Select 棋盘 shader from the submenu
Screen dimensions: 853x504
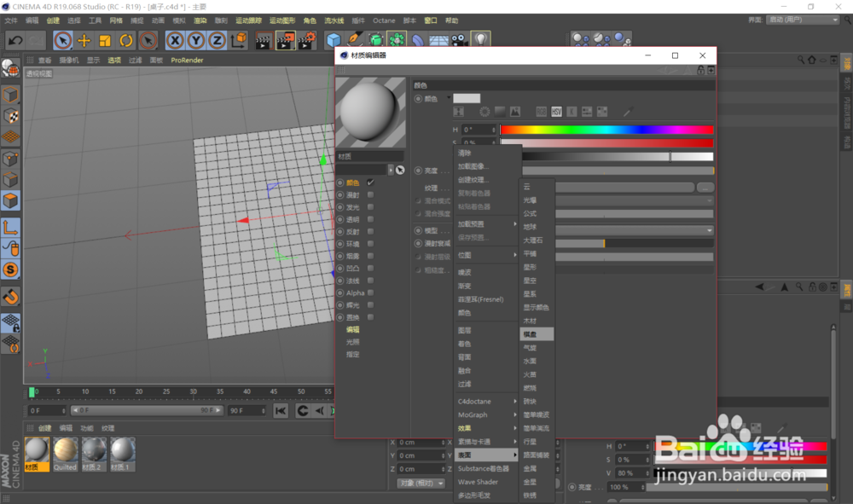click(536, 333)
